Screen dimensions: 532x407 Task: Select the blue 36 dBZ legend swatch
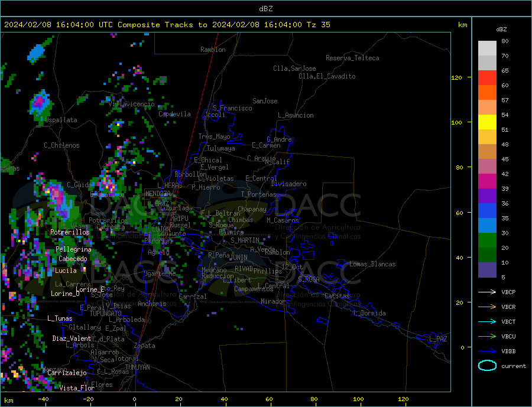pos(487,211)
